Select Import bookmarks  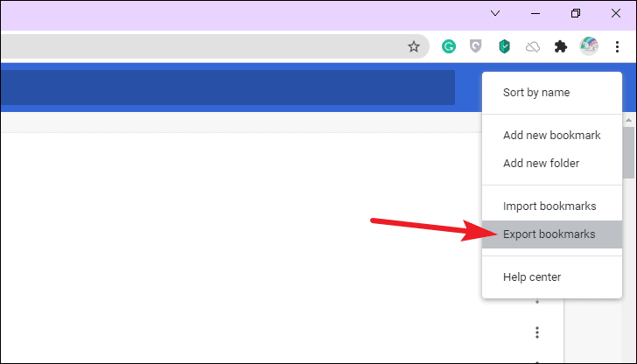point(551,206)
